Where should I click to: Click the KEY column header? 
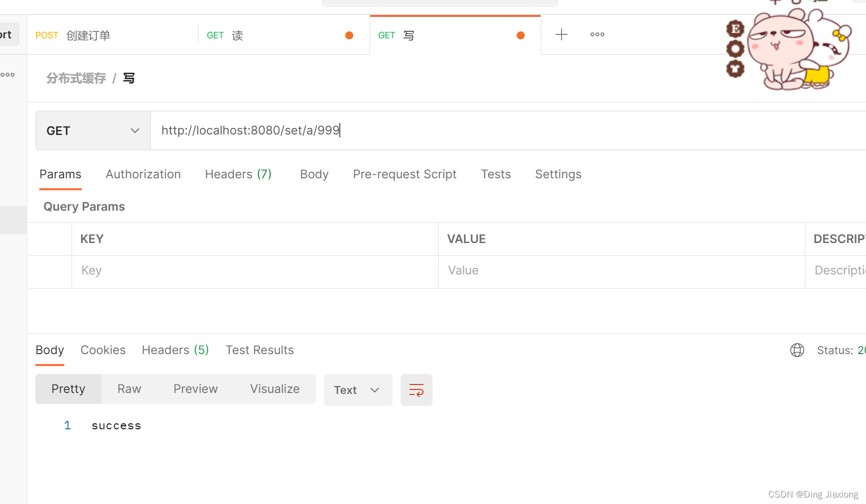[92, 239]
